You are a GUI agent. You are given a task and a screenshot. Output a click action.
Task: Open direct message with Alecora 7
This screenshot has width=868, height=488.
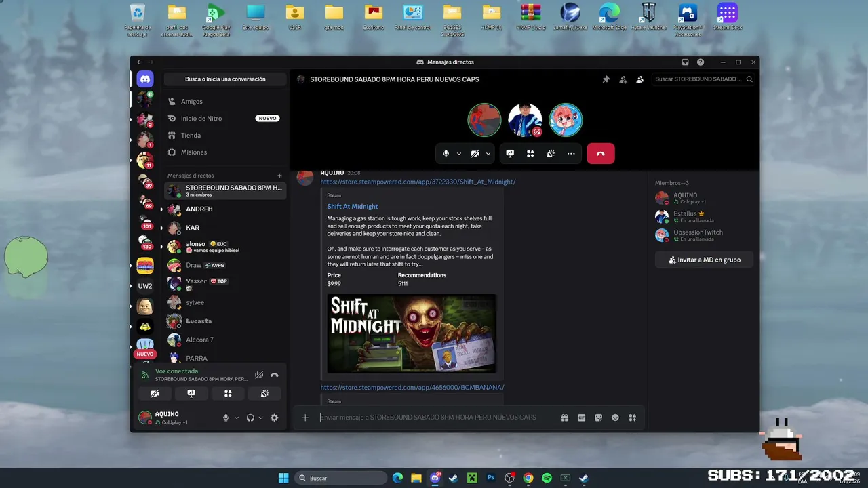pyautogui.click(x=225, y=340)
